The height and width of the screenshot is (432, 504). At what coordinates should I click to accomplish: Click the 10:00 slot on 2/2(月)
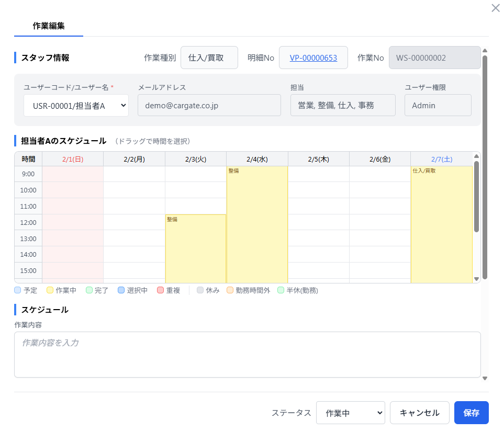[134, 190]
